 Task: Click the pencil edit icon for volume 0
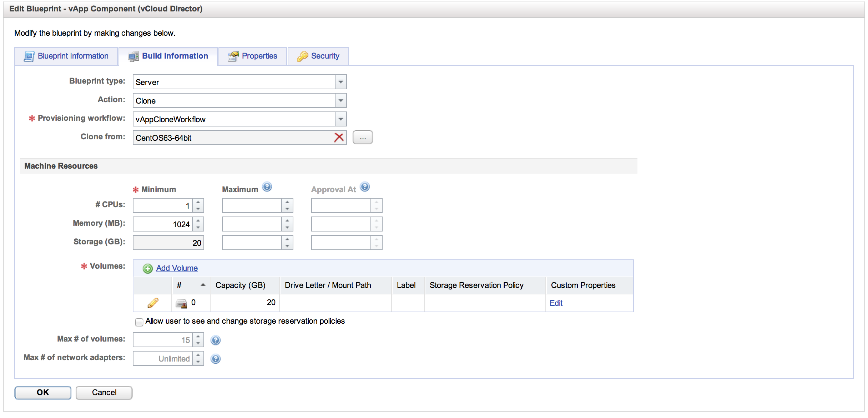(153, 303)
